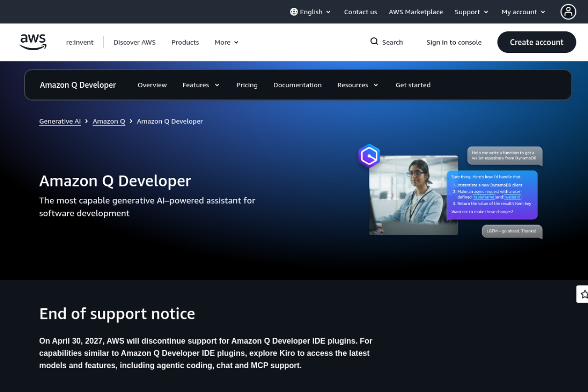Screen dimensions: 588x392
Task: Click the star feedback icon at right edge
Action: point(583,294)
